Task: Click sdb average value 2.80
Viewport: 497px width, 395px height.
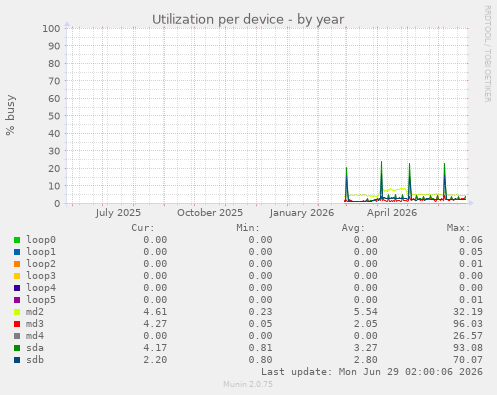Action: click(x=366, y=360)
